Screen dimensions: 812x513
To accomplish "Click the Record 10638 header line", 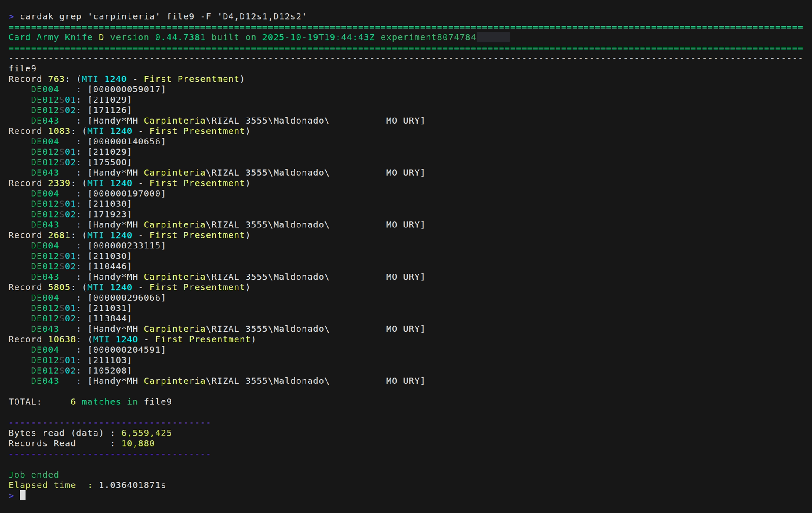I will [x=132, y=339].
